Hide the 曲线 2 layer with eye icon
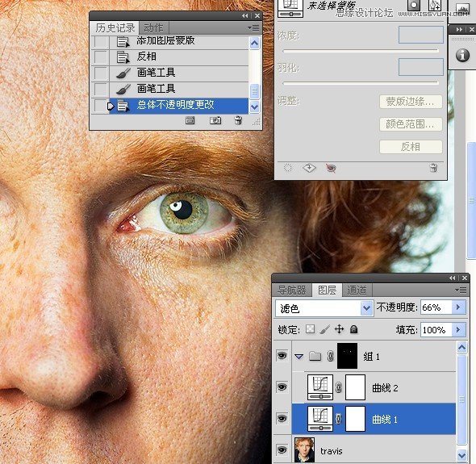Image resolution: width=476 pixels, height=464 pixels. (x=282, y=387)
